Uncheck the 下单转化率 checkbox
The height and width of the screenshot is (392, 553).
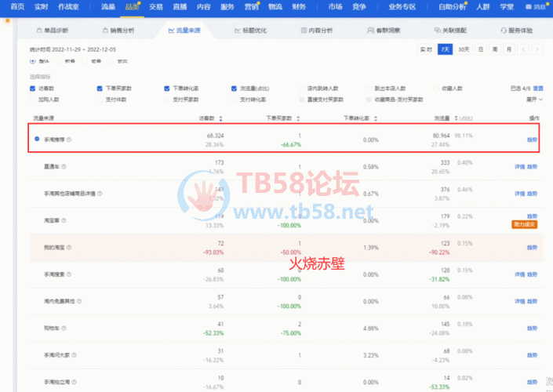tap(167, 89)
